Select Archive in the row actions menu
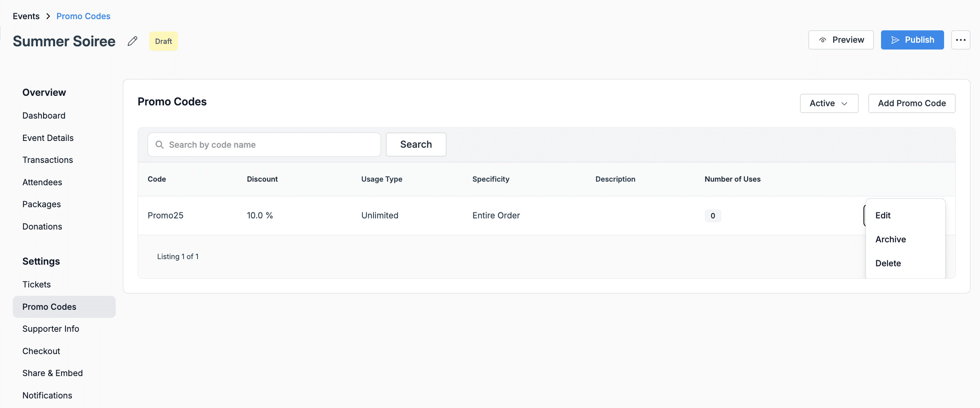The image size is (980, 408). pyautogui.click(x=890, y=240)
